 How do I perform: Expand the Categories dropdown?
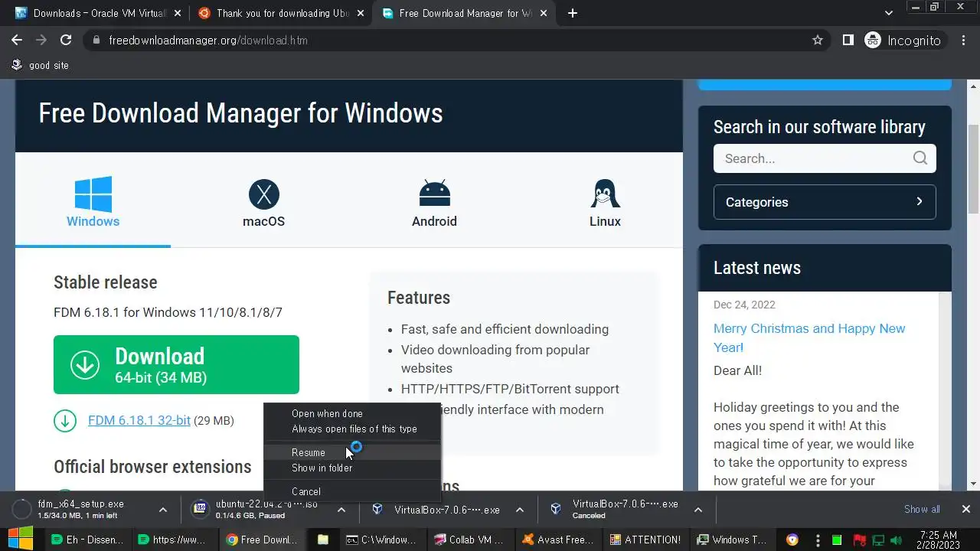pos(825,202)
